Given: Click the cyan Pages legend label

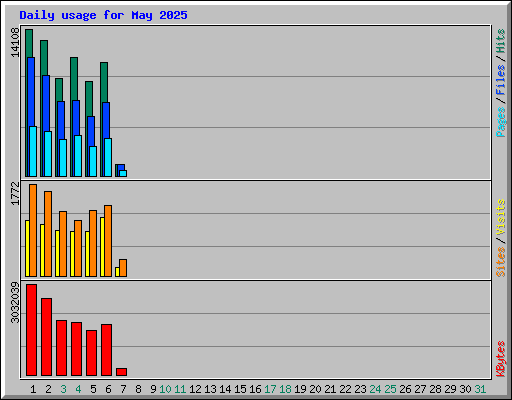Looking at the screenshot, I should pyautogui.click(x=500, y=122).
